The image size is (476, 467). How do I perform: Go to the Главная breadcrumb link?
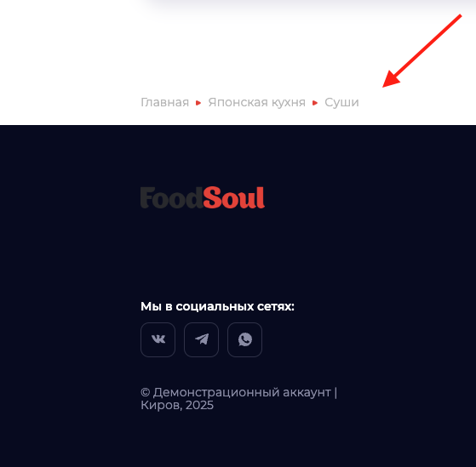tap(165, 102)
